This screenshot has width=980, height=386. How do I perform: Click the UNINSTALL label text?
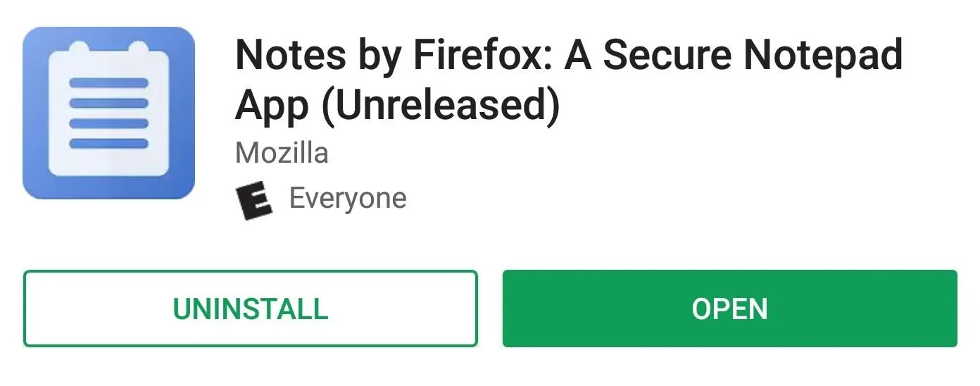tap(251, 309)
